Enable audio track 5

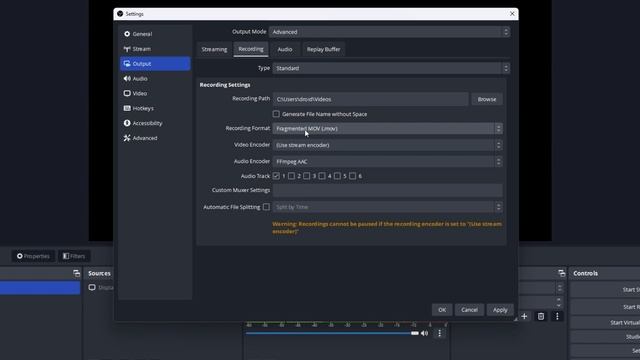pyautogui.click(x=337, y=176)
